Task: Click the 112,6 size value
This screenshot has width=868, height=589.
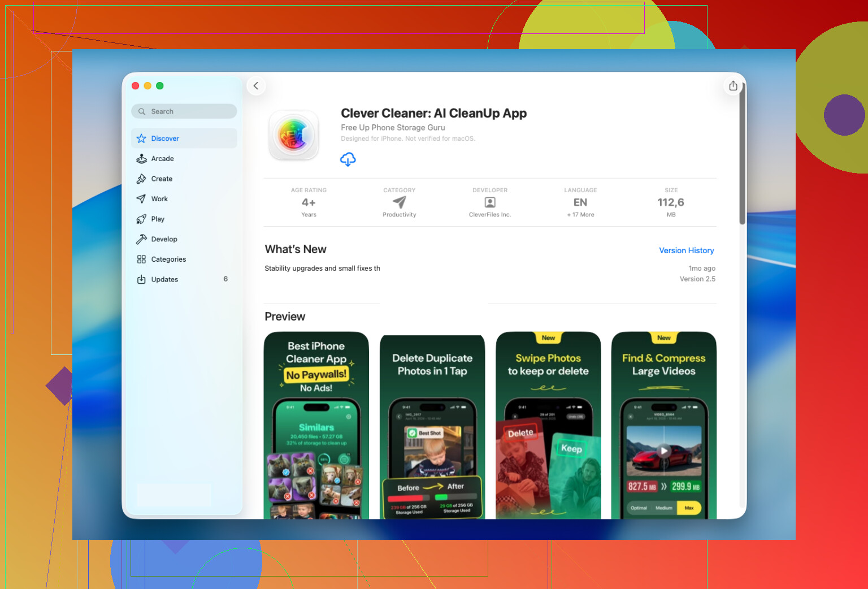Action: pos(671,202)
